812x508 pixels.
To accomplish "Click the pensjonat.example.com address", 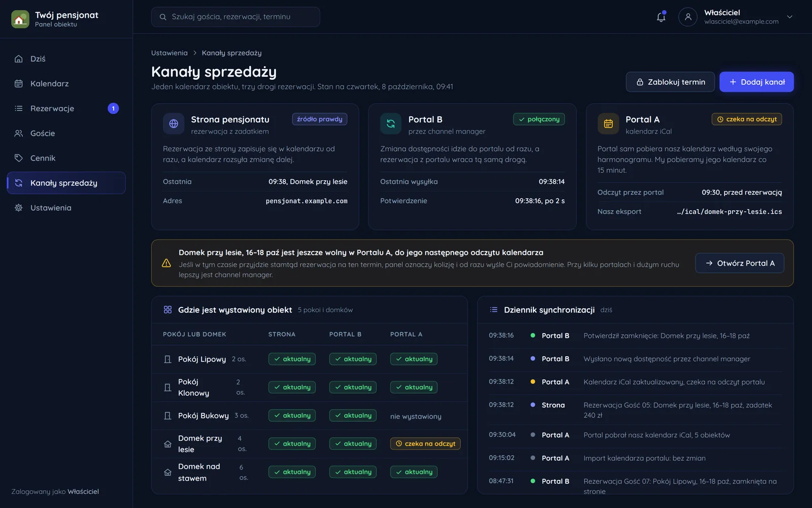I will click(307, 201).
